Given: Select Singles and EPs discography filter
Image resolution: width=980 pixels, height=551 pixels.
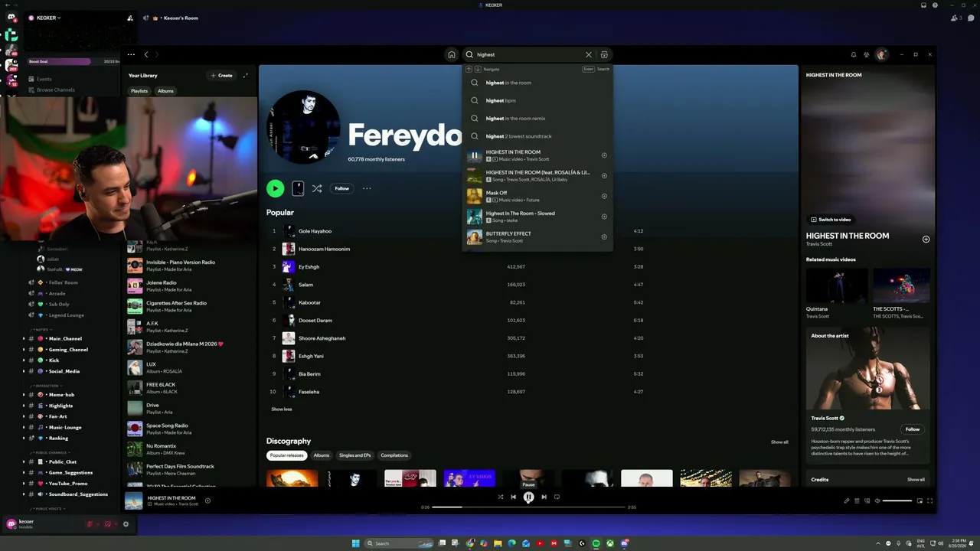Looking at the screenshot, I should click(355, 455).
